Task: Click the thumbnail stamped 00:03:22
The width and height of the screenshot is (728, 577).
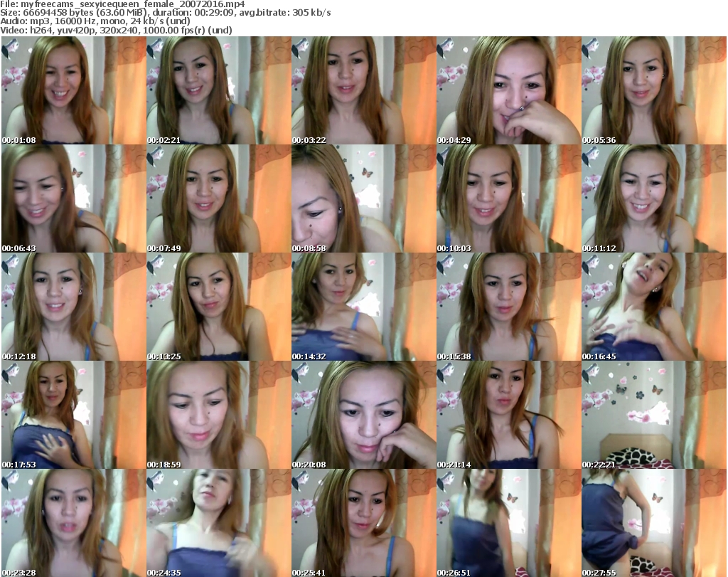Action: pos(364,90)
